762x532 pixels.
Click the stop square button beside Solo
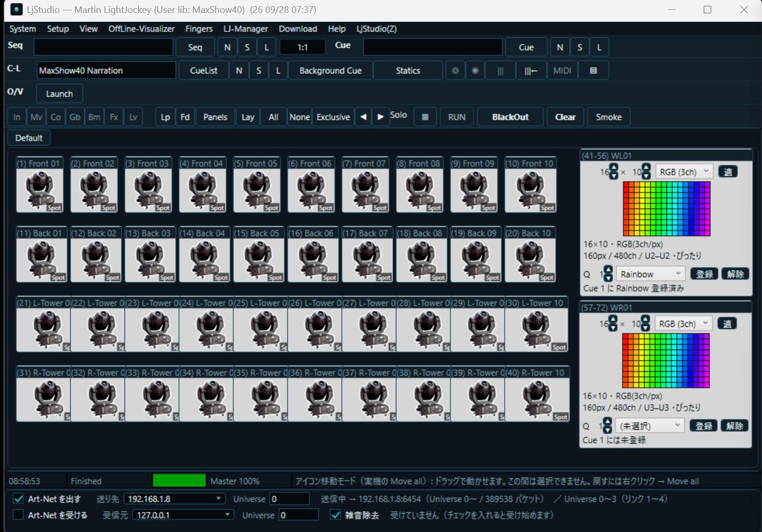(425, 117)
